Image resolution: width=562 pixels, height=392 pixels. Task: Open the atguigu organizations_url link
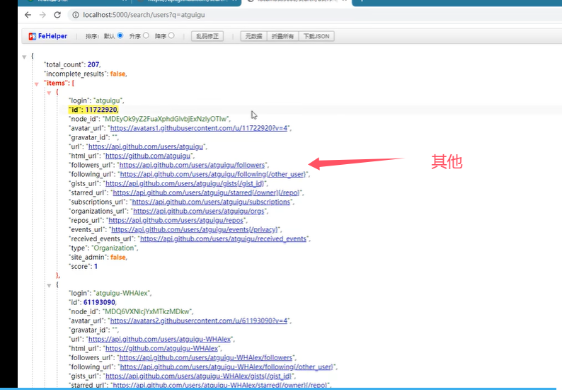(199, 211)
